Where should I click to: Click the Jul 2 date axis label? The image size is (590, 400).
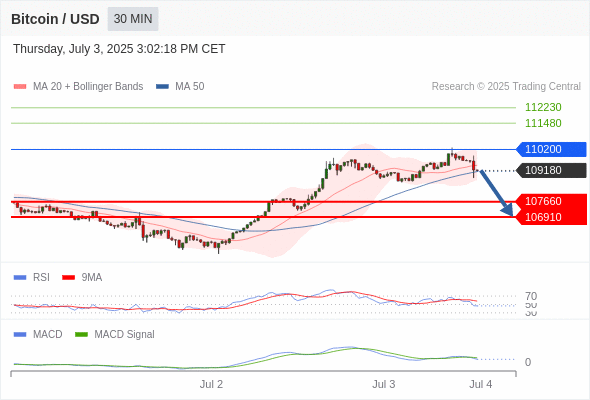[211, 384]
